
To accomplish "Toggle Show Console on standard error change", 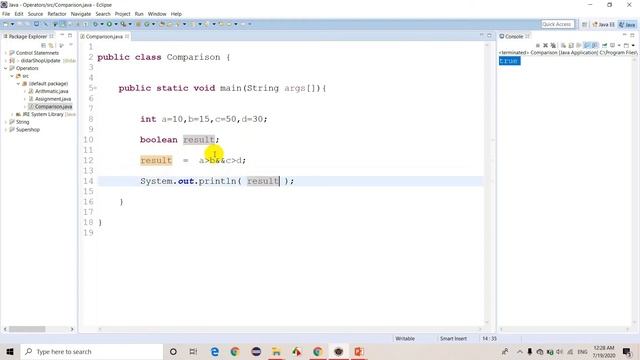I will pos(595,45).
